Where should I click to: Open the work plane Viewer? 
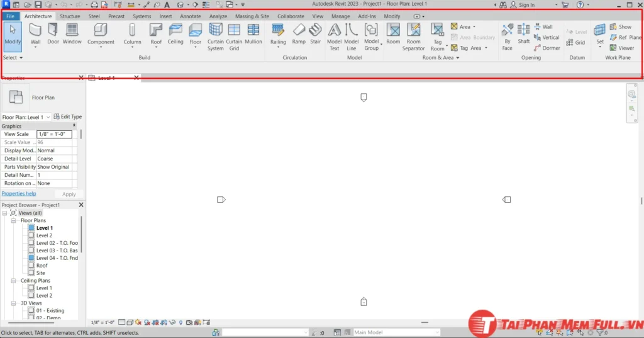coord(622,48)
